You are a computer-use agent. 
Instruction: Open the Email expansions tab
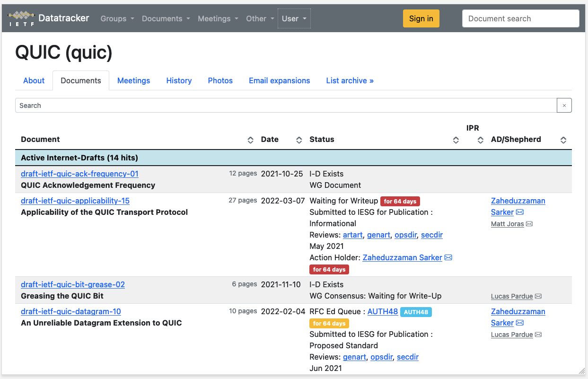click(279, 80)
